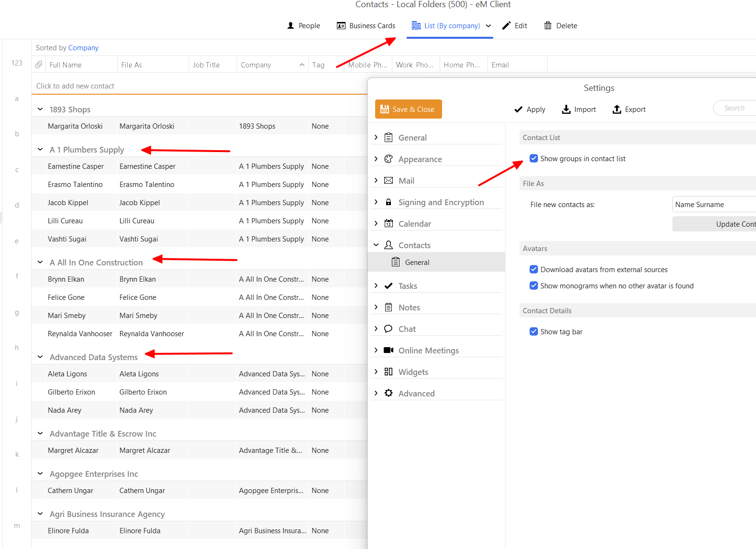This screenshot has height=549, width=756.
Task: Click the Calendar icon in Settings
Action: [x=389, y=223]
